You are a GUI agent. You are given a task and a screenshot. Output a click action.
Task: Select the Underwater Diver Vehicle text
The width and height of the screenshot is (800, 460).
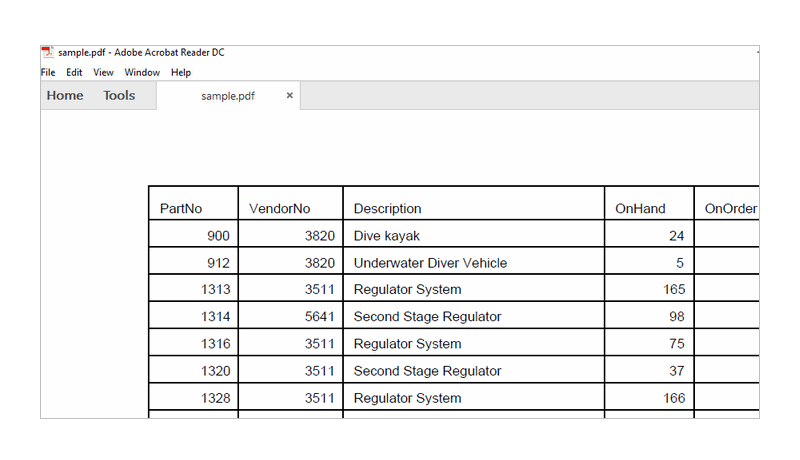click(430, 263)
